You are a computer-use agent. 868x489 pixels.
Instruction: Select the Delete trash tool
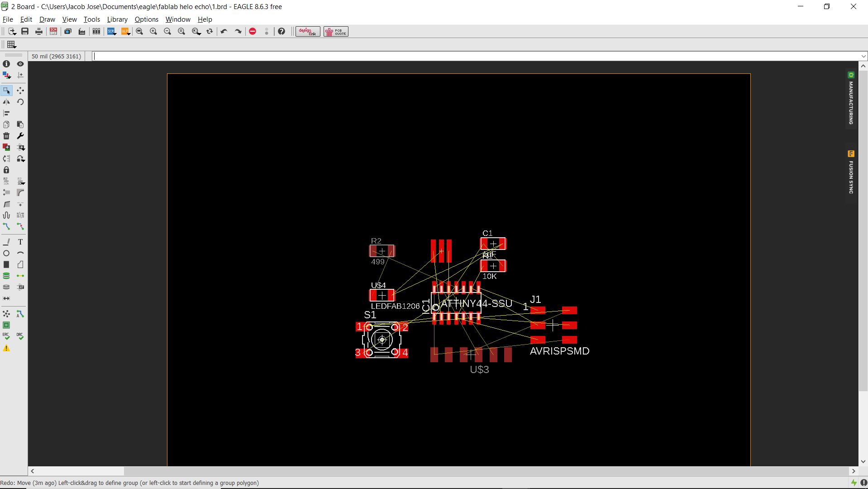pos(6,136)
